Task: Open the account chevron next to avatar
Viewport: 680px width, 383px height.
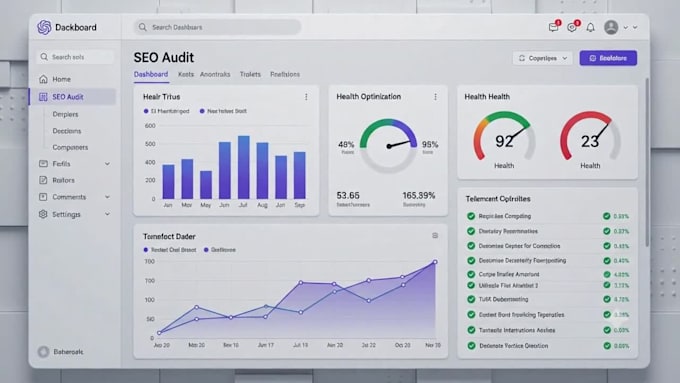Action: click(x=625, y=27)
